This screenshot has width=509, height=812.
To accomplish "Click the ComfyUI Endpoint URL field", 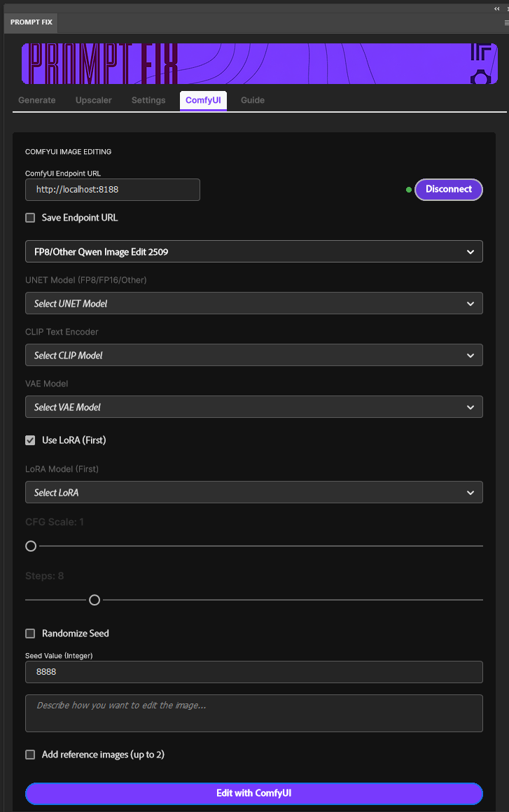I will [113, 190].
